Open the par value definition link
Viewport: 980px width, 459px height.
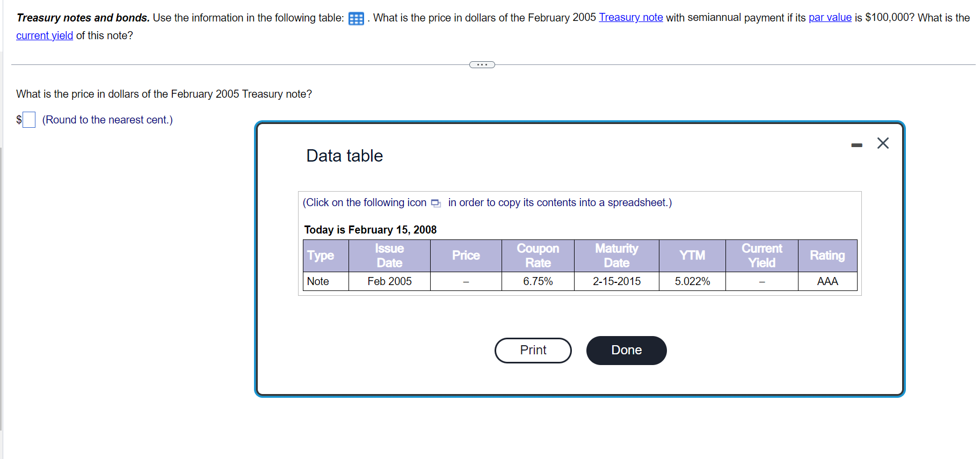point(830,18)
